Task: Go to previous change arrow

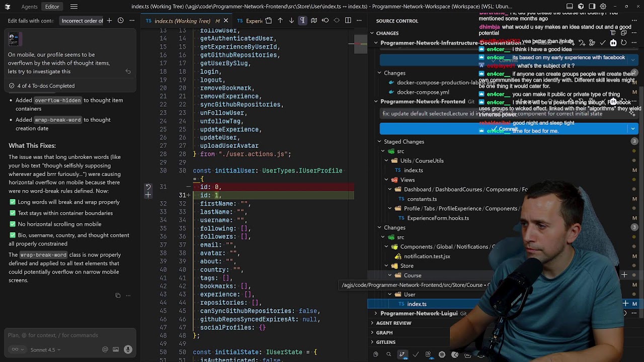Action: (x=280, y=21)
